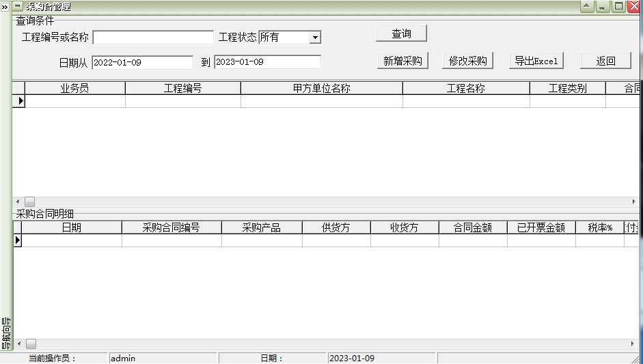This screenshot has height=364, width=643.
Task: Edit the 日期从 start date field
Action: pyautogui.click(x=142, y=62)
